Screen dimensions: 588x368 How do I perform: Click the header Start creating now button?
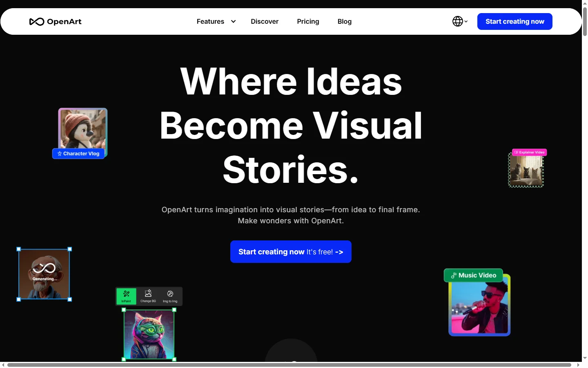[x=514, y=21]
